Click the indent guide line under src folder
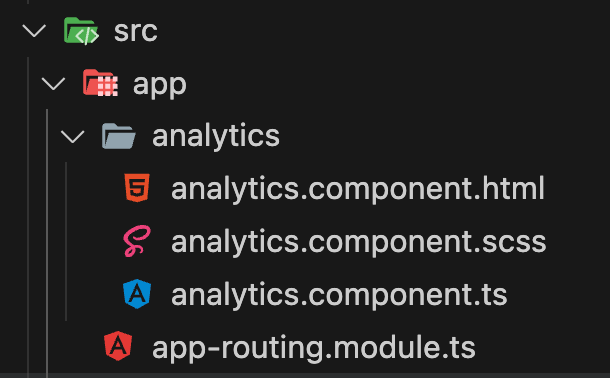The image size is (610, 378). coord(28,217)
